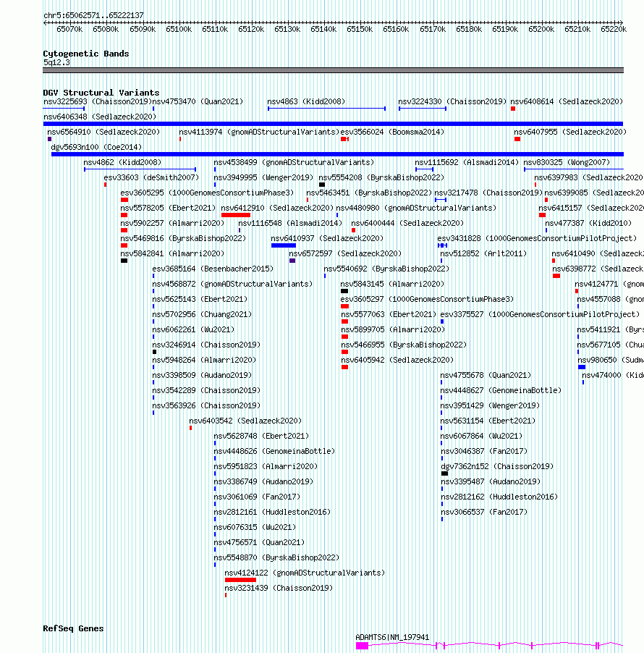Open nsv3949995 (Wenger2019) entry
The image size is (644, 653).
(x=263, y=178)
